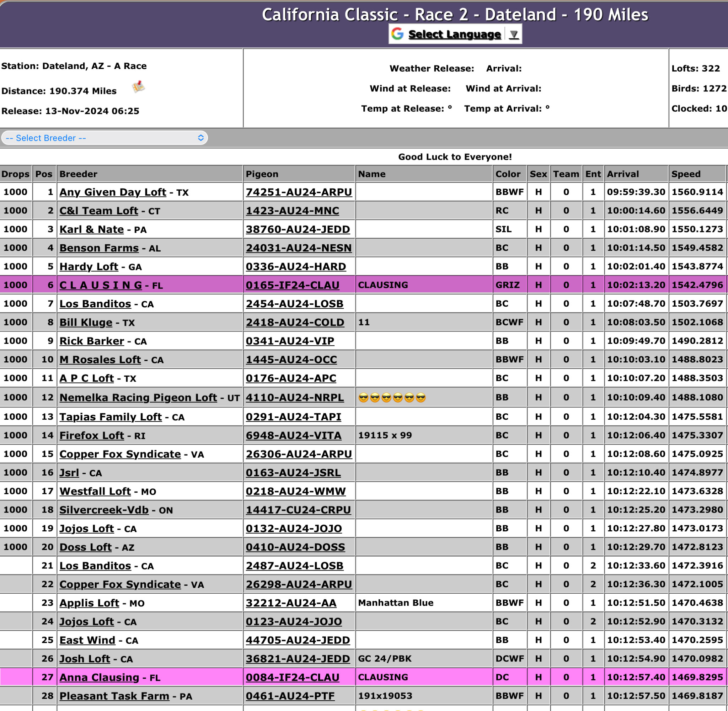Click the Drops column header

click(x=16, y=174)
